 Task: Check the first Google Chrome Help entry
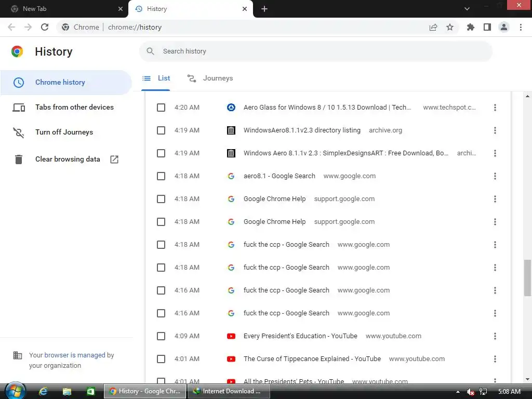161,199
